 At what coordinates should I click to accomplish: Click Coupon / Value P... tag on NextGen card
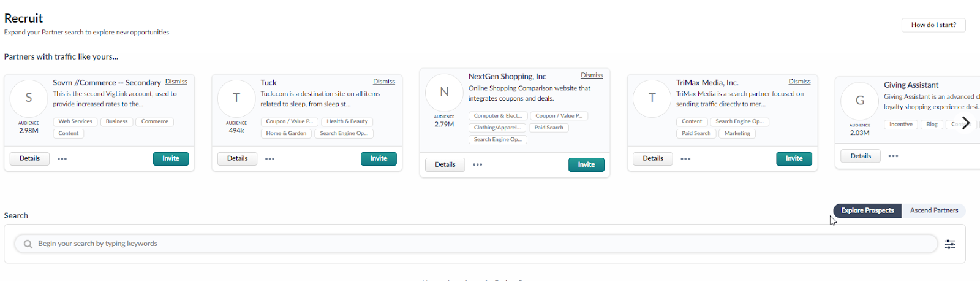(x=559, y=116)
